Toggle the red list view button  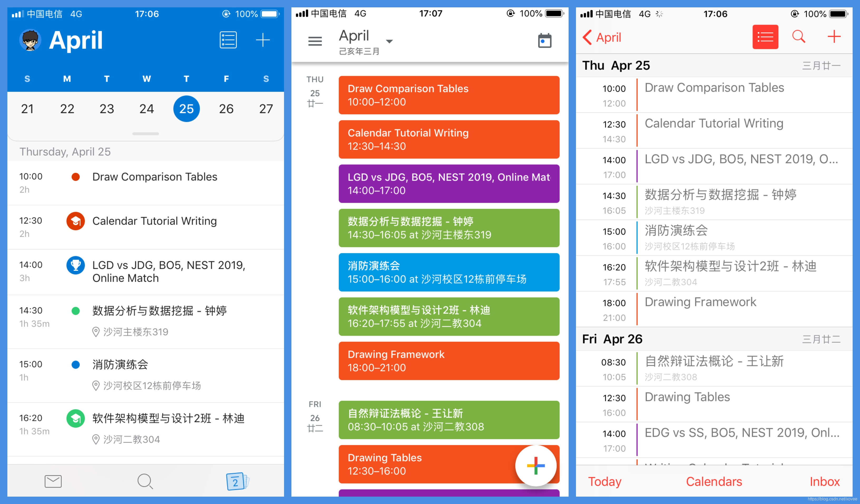[765, 37]
